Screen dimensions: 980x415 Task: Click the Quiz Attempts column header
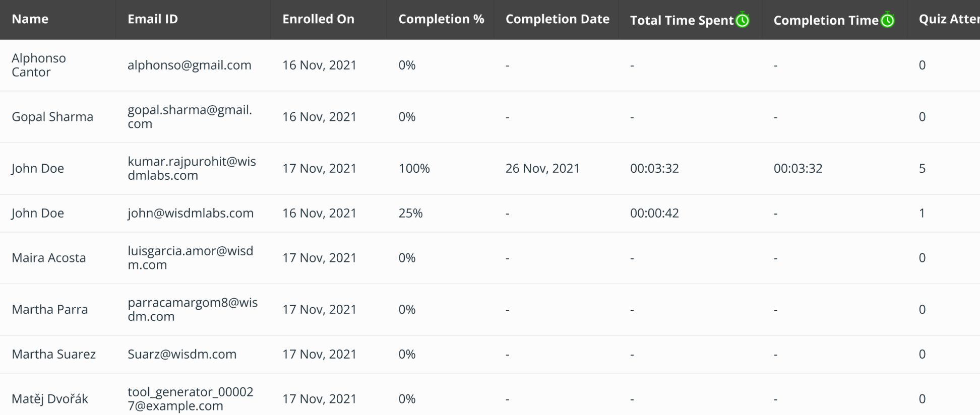(948, 19)
